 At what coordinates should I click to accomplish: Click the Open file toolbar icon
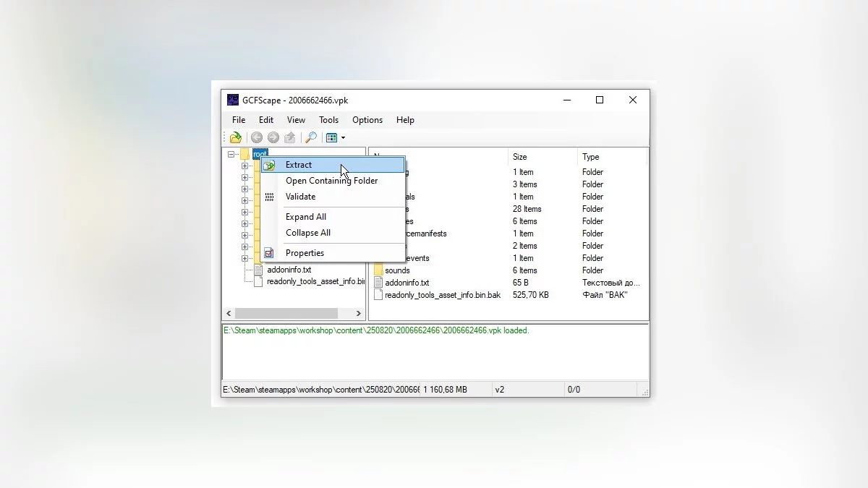[x=236, y=137]
